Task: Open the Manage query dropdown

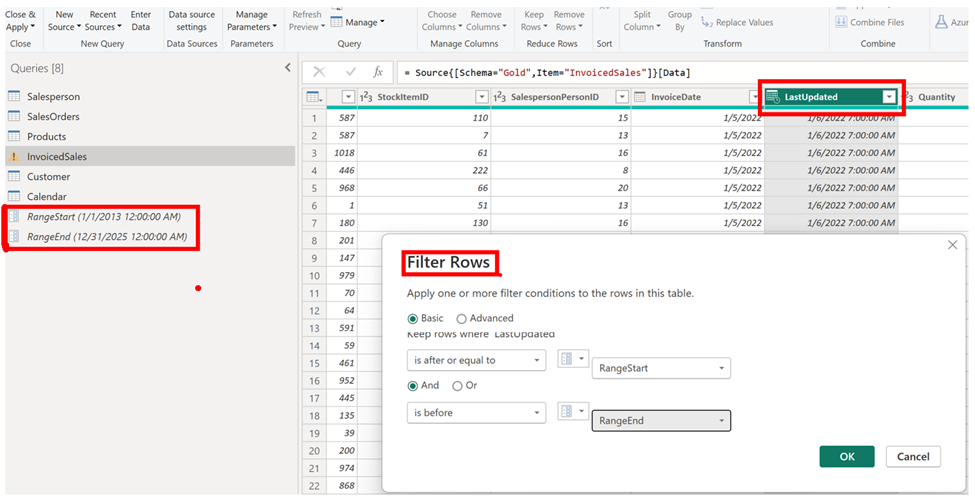Action: [x=358, y=22]
